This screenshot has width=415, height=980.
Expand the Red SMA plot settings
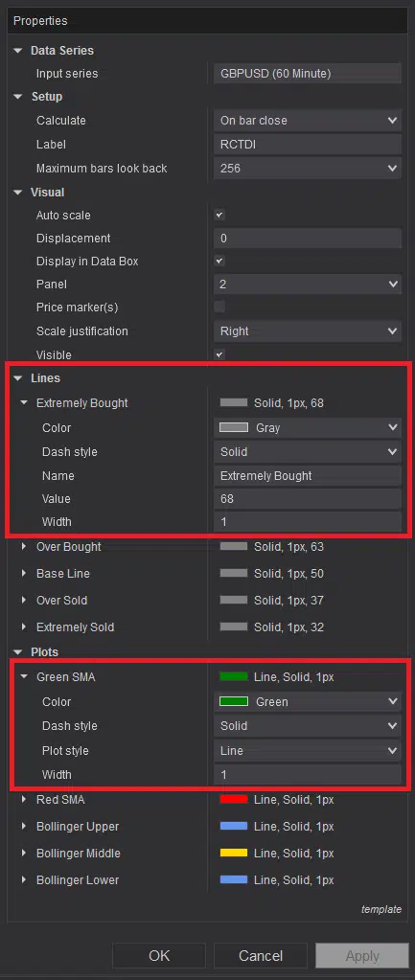point(24,799)
